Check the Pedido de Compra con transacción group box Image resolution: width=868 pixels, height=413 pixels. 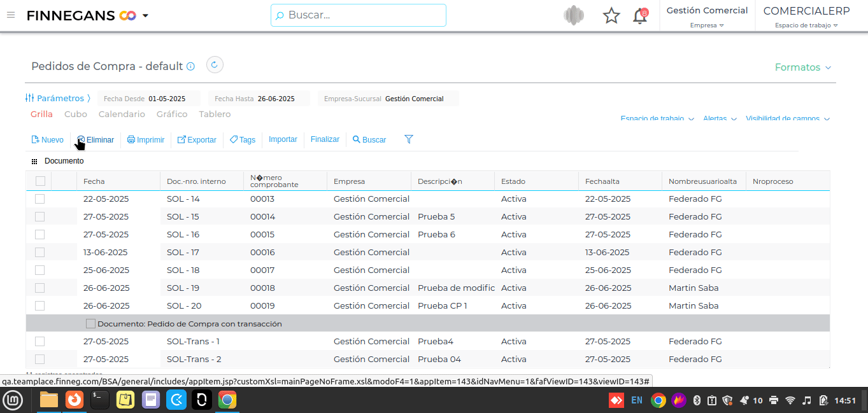[x=90, y=324]
